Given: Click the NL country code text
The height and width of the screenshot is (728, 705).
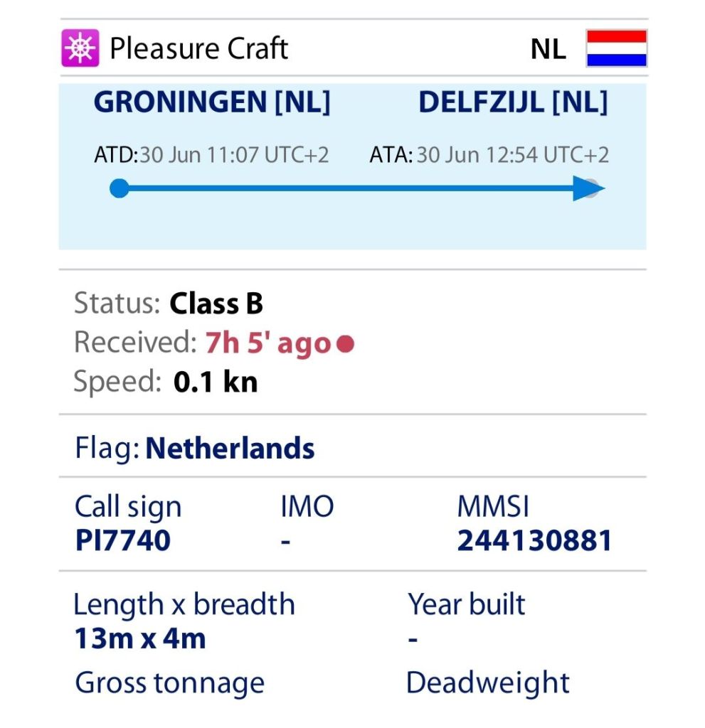Looking at the screenshot, I should (548, 49).
